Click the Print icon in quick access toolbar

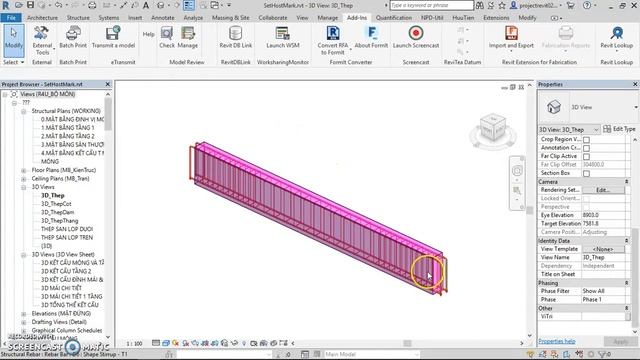click(92, 5)
